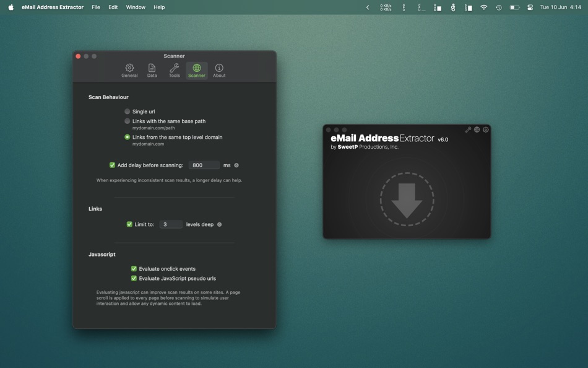The height and width of the screenshot is (368, 588).
Task: Toggle Evaluate JavaScript pseudo urls checkbox
Action: [134, 278]
